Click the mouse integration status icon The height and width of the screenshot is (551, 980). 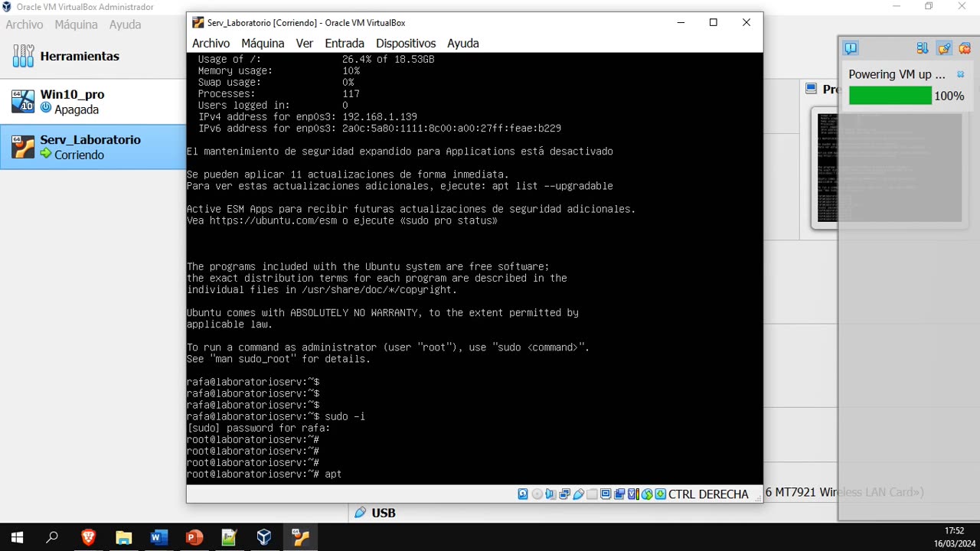tap(647, 494)
